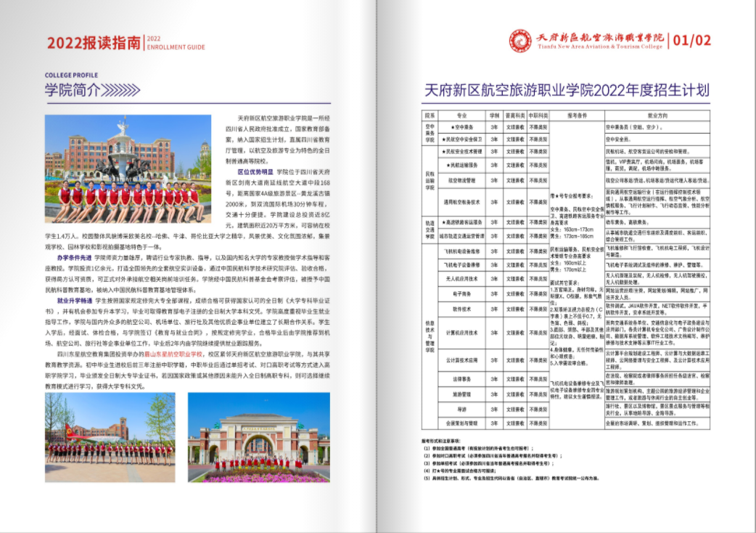Select the "旅游管理" major cell
This screenshot has width=756, height=533.
tap(462, 394)
